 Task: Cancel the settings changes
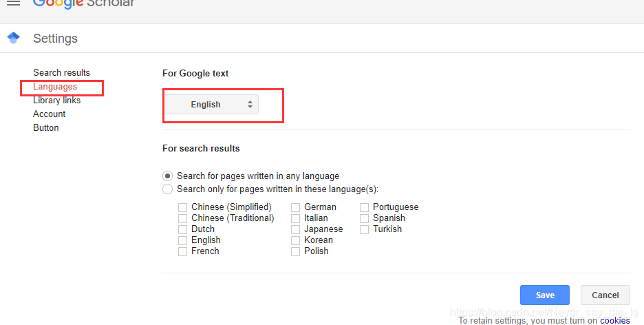click(x=605, y=295)
